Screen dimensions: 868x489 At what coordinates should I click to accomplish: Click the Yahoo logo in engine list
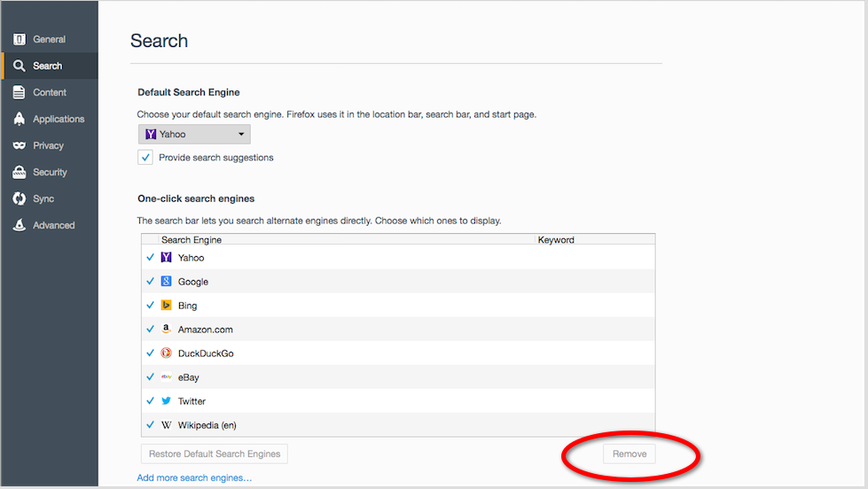point(166,257)
